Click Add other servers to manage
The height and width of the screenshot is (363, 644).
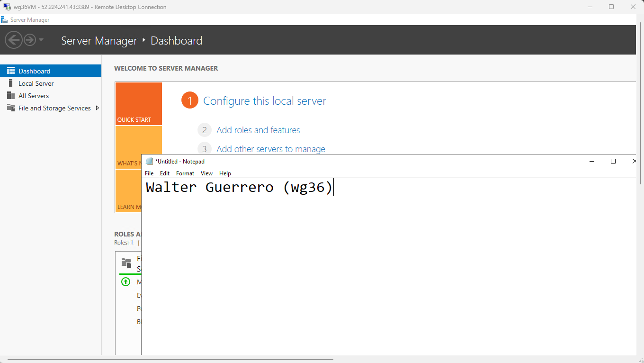pyautogui.click(x=270, y=149)
